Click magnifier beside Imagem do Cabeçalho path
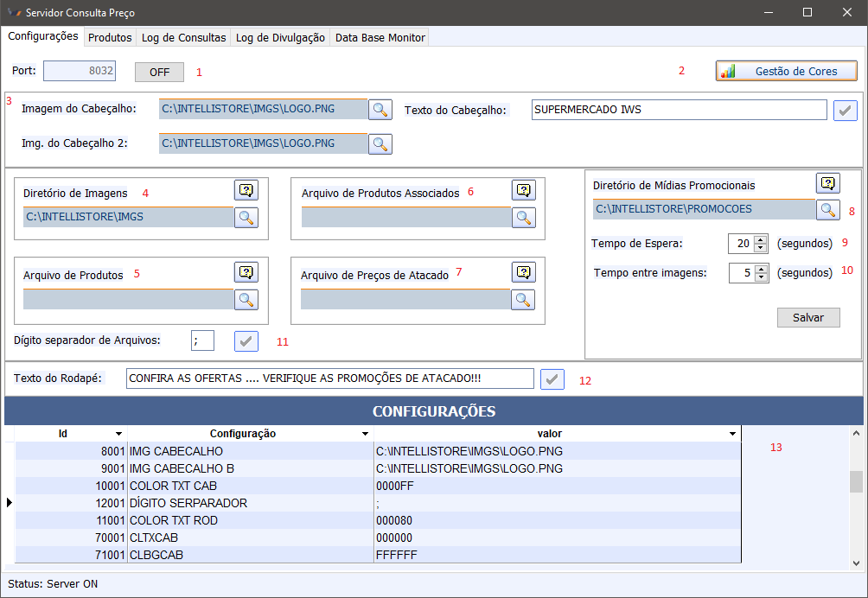The image size is (868, 598). tap(380, 110)
